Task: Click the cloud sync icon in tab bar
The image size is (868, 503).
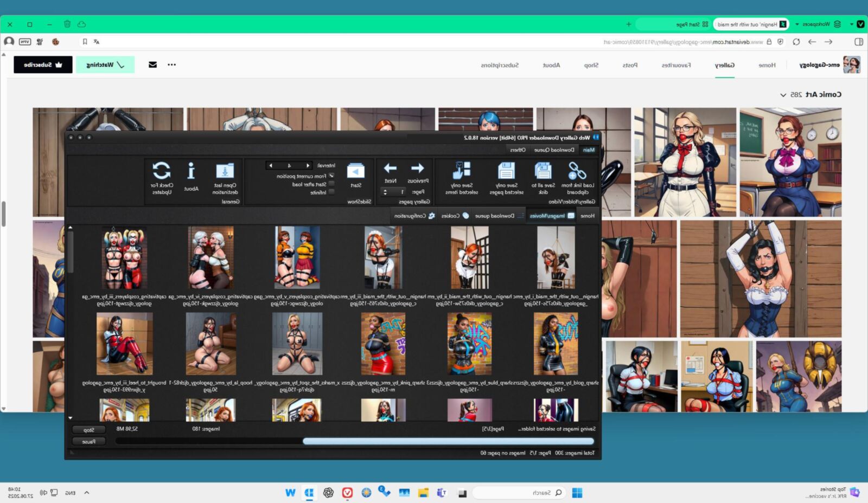Action: [81, 24]
